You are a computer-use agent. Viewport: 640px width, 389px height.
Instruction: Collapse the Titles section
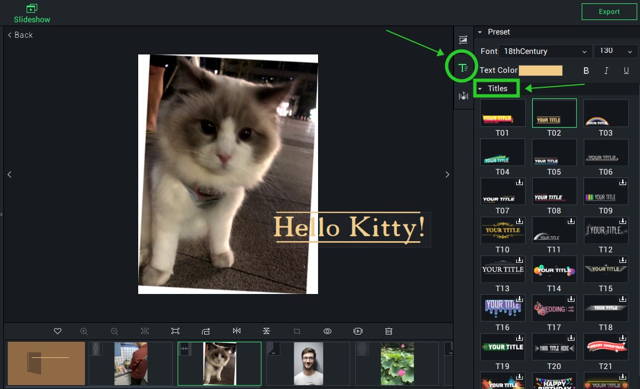tap(480, 89)
